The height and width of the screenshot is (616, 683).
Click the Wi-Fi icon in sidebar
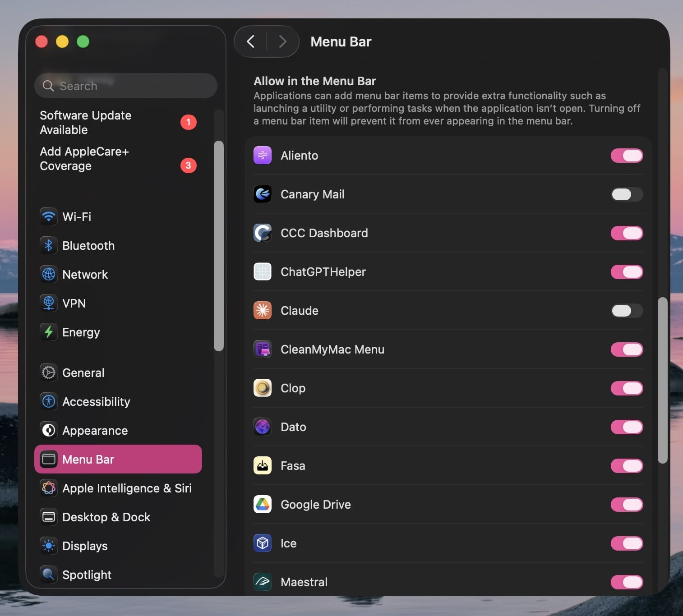tap(48, 216)
